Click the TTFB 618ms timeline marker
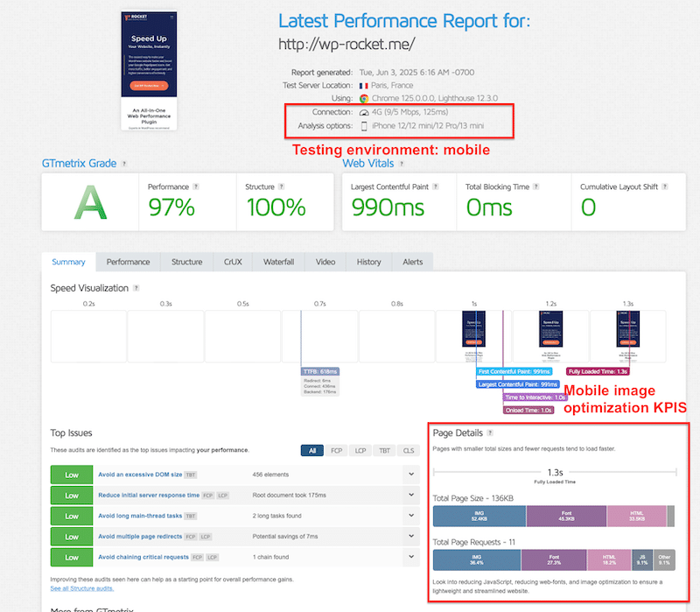Screen dimensions: 700x612 320,372
